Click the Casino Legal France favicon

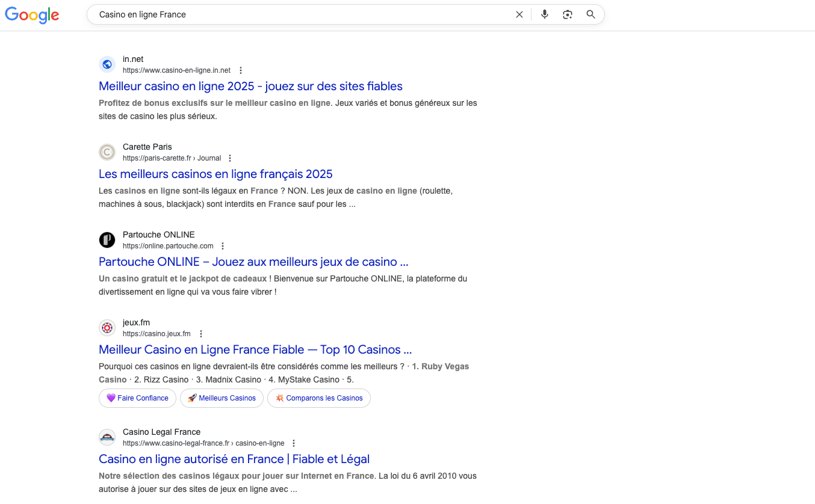click(x=107, y=437)
